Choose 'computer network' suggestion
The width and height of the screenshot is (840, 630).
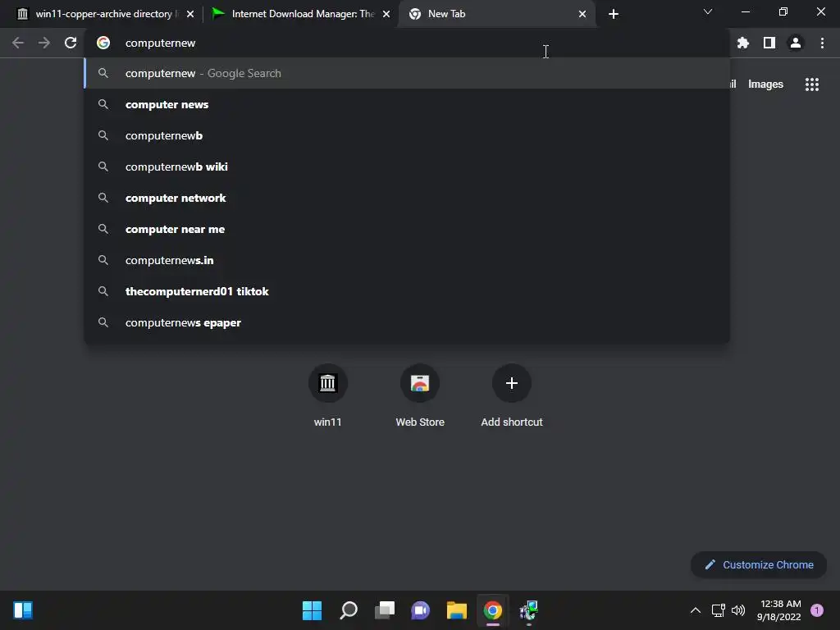pos(407,198)
